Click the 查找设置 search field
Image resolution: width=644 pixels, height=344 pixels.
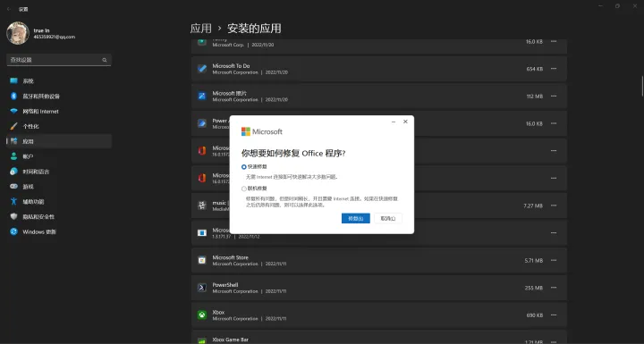point(59,60)
